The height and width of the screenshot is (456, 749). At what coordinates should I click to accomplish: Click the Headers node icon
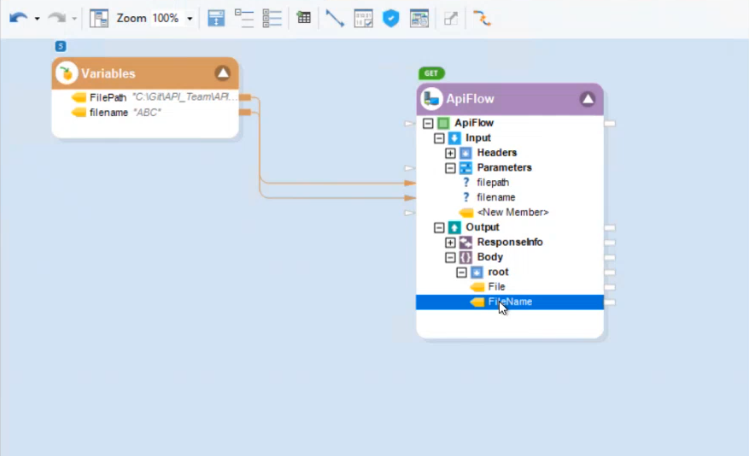(x=465, y=153)
